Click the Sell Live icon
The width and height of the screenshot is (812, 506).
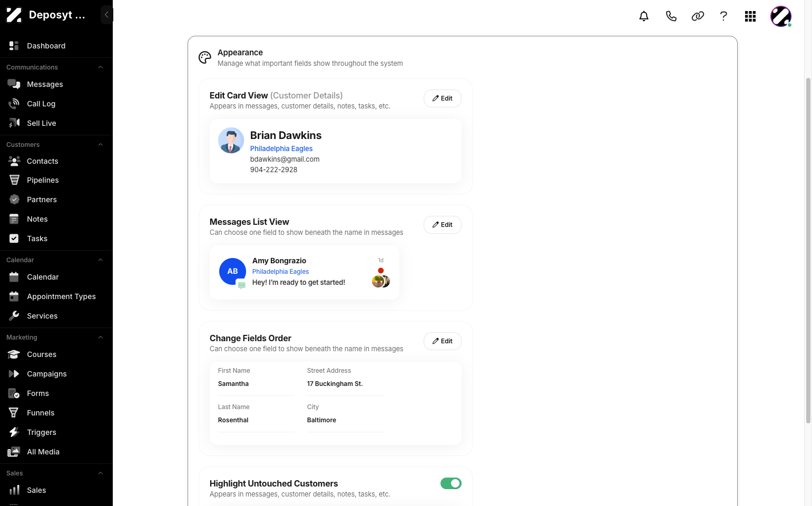pyautogui.click(x=14, y=123)
